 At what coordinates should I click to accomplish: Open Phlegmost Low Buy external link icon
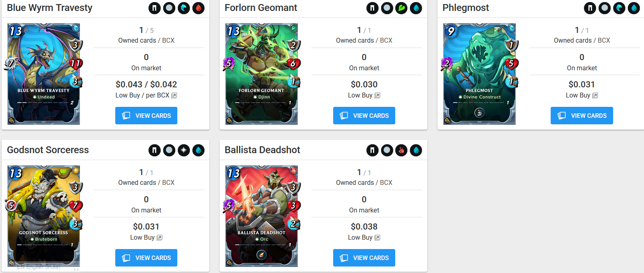click(x=595, y=95)
